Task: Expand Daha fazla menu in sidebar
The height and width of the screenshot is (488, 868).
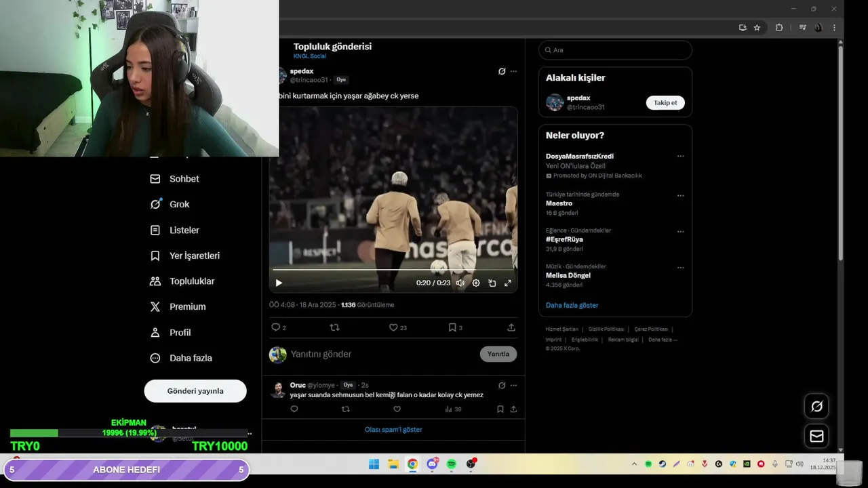Action: click(x=180, y=358)
